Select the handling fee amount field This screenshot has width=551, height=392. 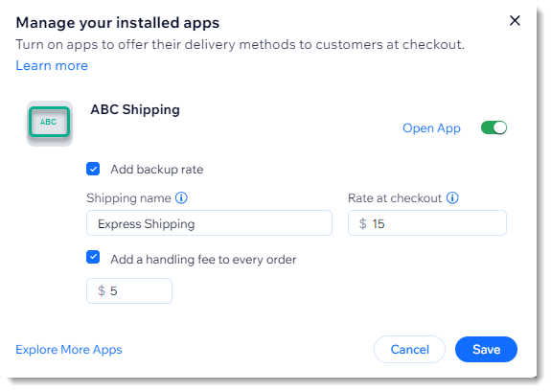coord(129,290)
